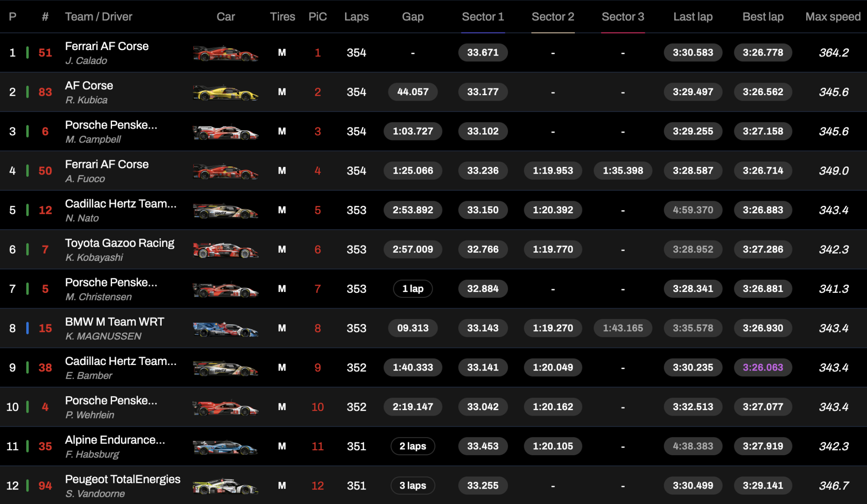Click the #12 Cadillac Hertz car icon

(x=225, y=211)
